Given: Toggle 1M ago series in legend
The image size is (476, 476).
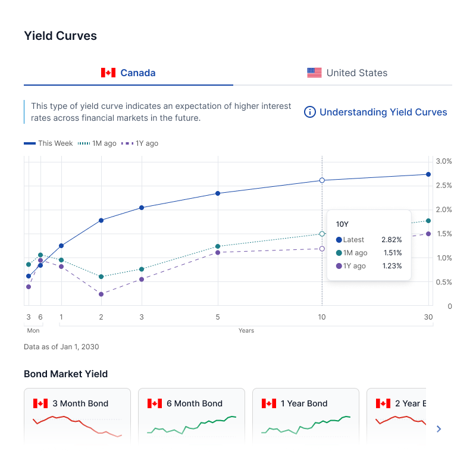Looking at the screenshot, I should coord(98,143).
